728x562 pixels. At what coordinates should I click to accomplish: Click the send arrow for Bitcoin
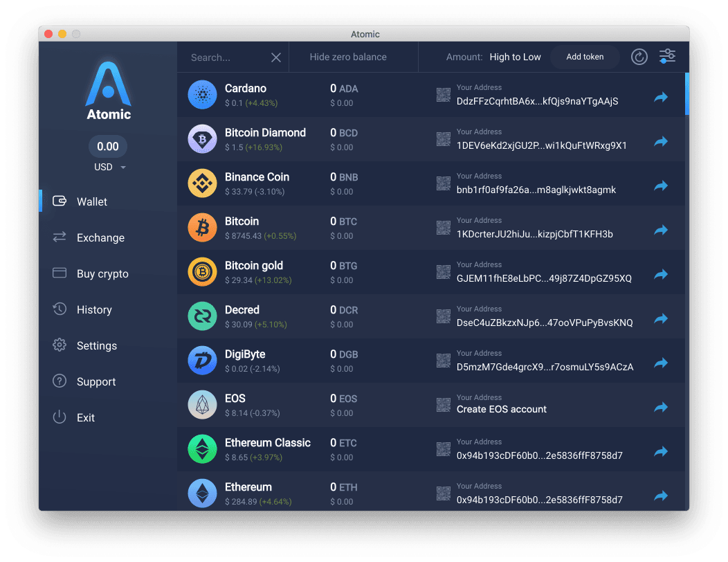(x=661, y=230)
